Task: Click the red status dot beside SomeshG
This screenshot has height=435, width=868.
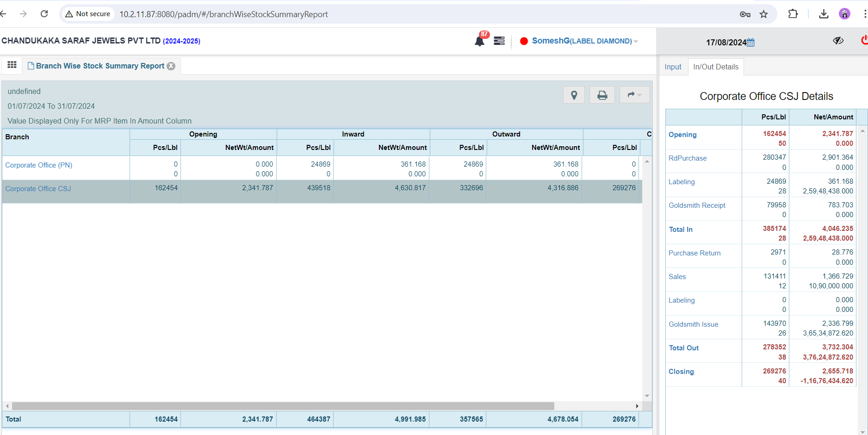Action: pos(524,41)
